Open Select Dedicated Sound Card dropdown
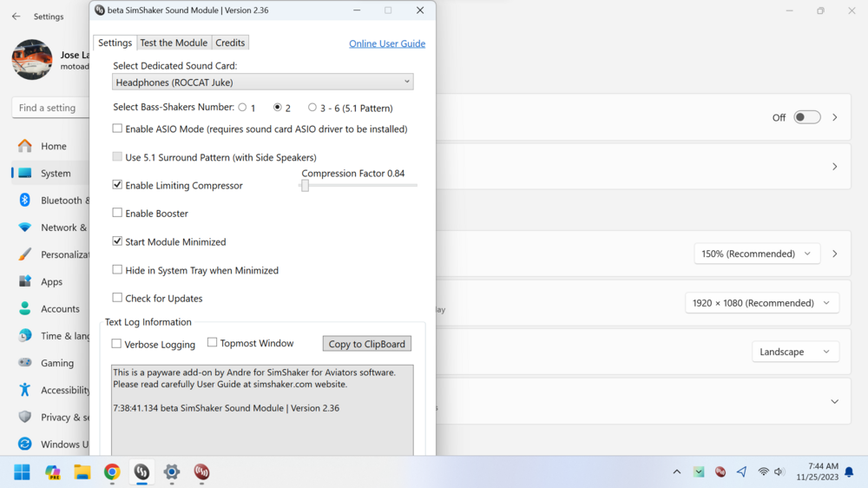This screenshot has height=488, width=868. tap(262, 82)
